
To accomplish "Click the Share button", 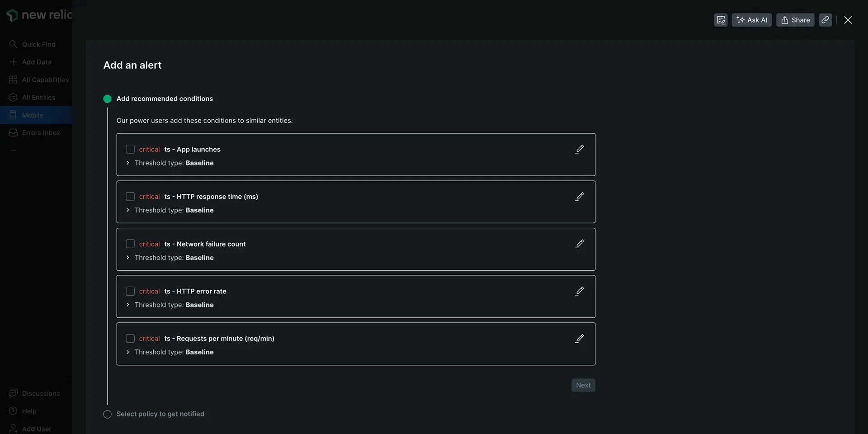I will tap(795, 20).
